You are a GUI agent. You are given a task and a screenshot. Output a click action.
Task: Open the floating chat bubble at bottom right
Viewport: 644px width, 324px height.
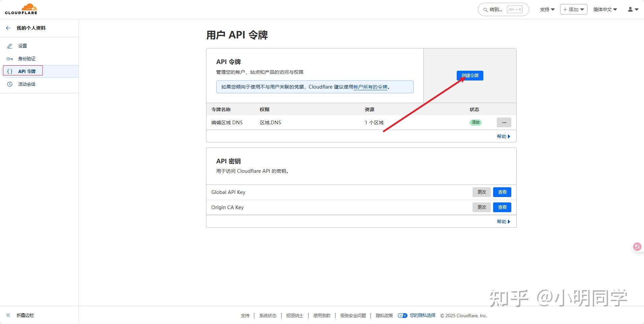pyautogui.click(x=637, y=247)
